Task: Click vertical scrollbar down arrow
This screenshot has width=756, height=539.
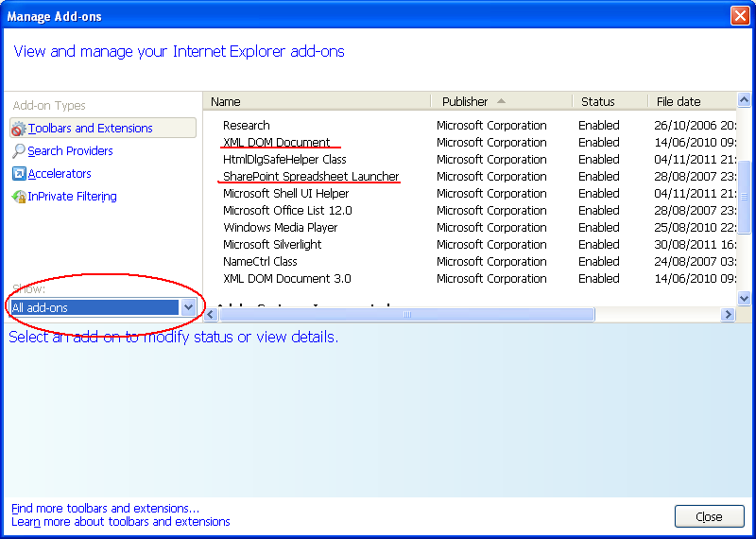Action: [x=744, y=299]
